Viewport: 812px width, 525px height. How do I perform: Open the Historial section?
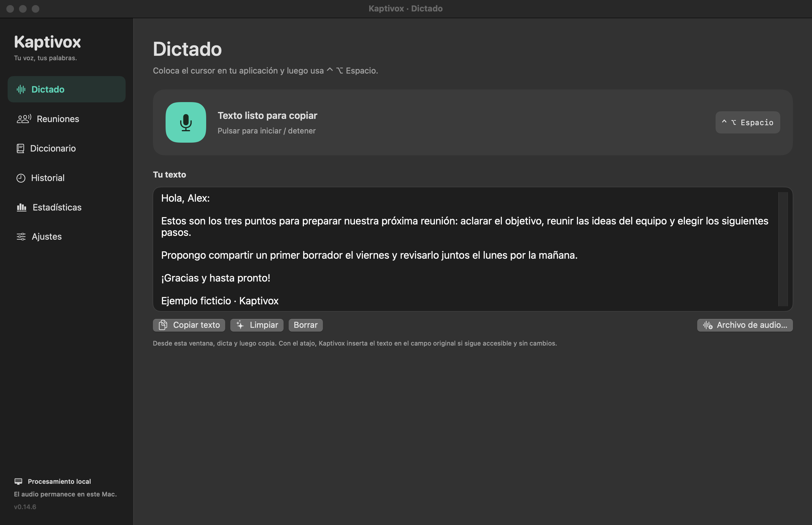tap(67, 178)
